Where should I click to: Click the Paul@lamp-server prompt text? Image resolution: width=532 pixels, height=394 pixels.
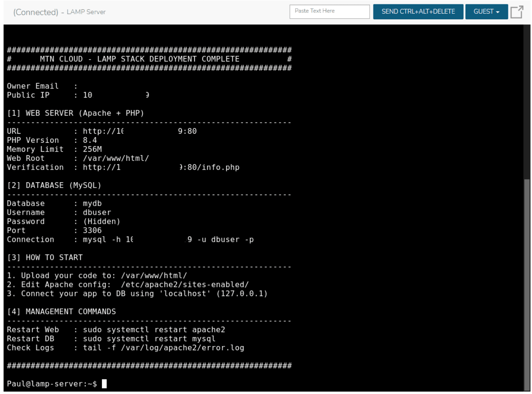click(52, 384)
